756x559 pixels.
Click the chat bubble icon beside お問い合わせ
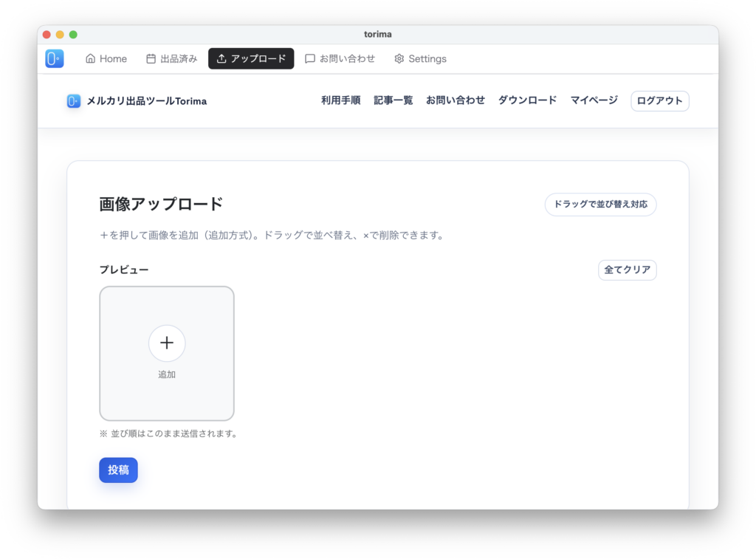[310, 59]
